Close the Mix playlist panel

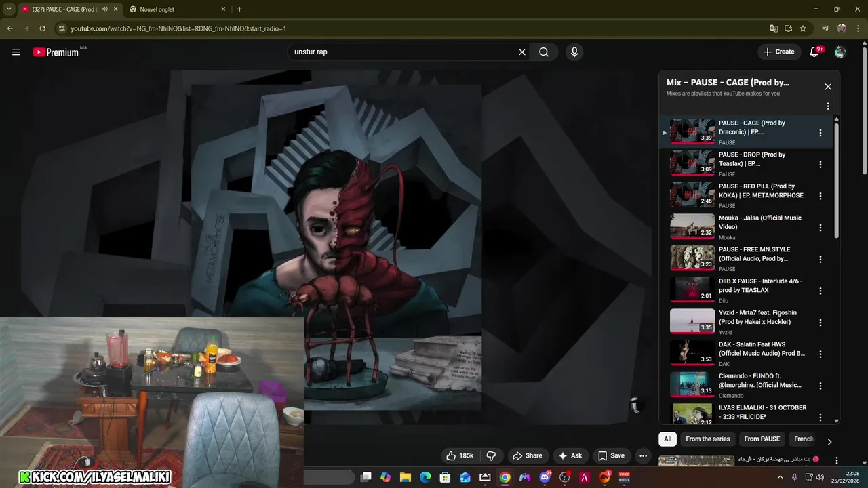(x=828, y=87)
